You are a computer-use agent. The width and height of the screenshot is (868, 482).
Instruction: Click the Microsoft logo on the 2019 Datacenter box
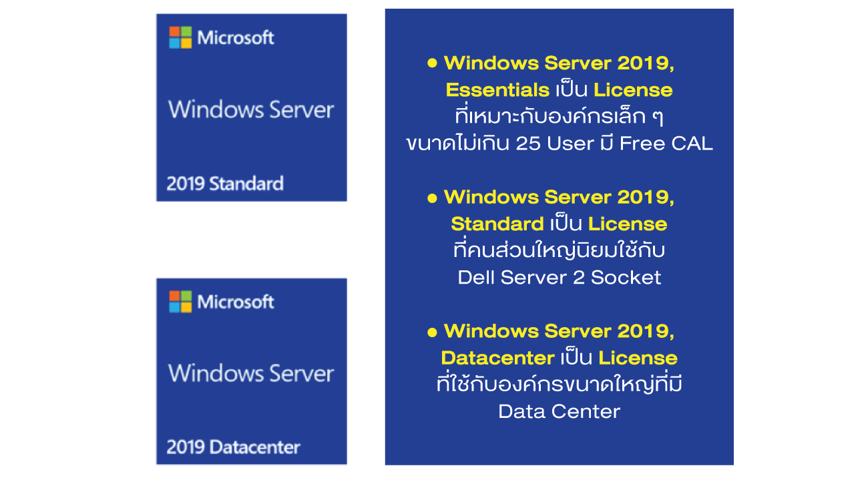pos(180,302)
